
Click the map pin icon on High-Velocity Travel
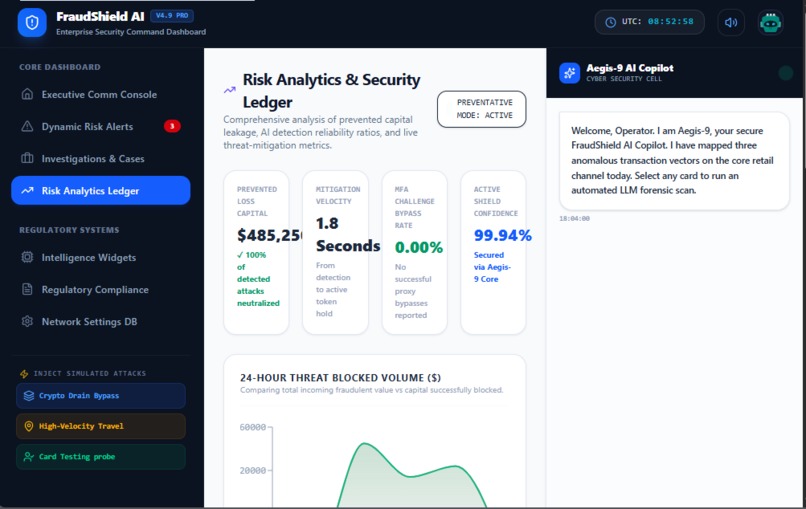click(29, 426)
